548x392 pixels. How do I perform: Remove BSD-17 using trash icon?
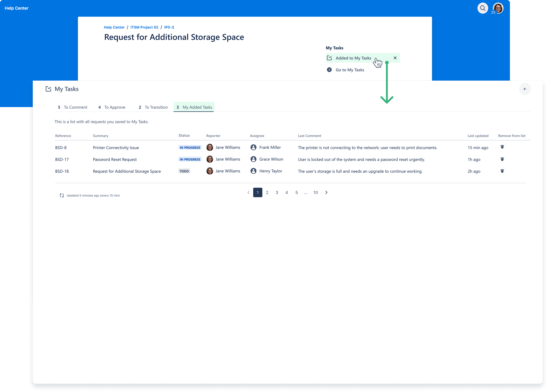tap(502, 159)
